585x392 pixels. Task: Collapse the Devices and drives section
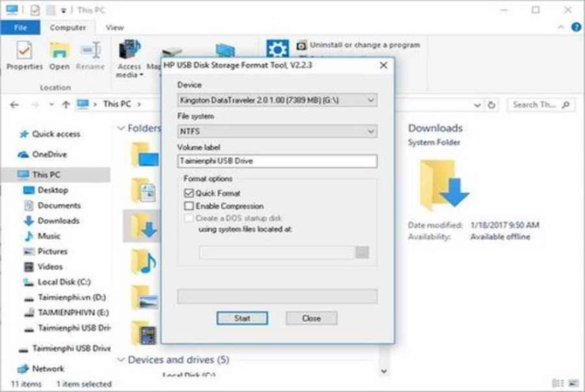pyautogui.click(x=121, y=360)
